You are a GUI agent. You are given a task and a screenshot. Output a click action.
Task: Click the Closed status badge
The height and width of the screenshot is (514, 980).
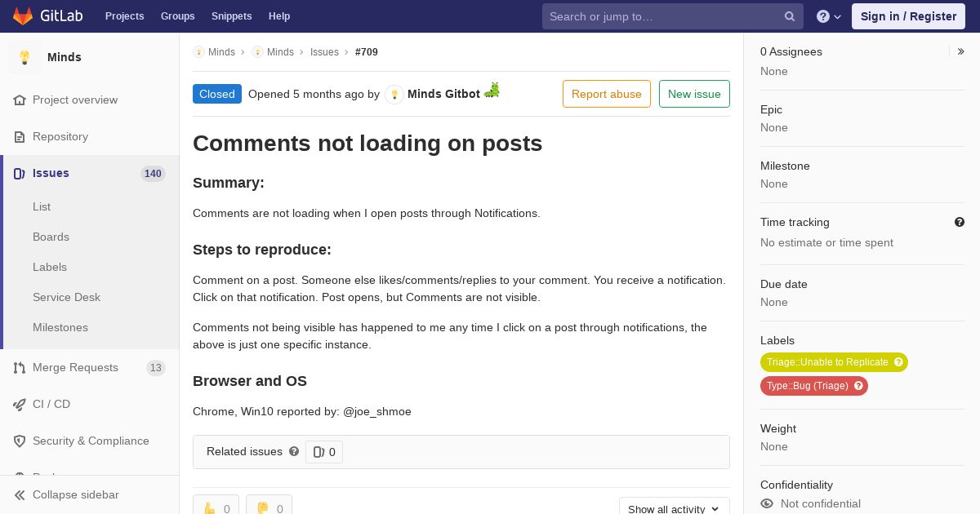[x=217, y=94]
